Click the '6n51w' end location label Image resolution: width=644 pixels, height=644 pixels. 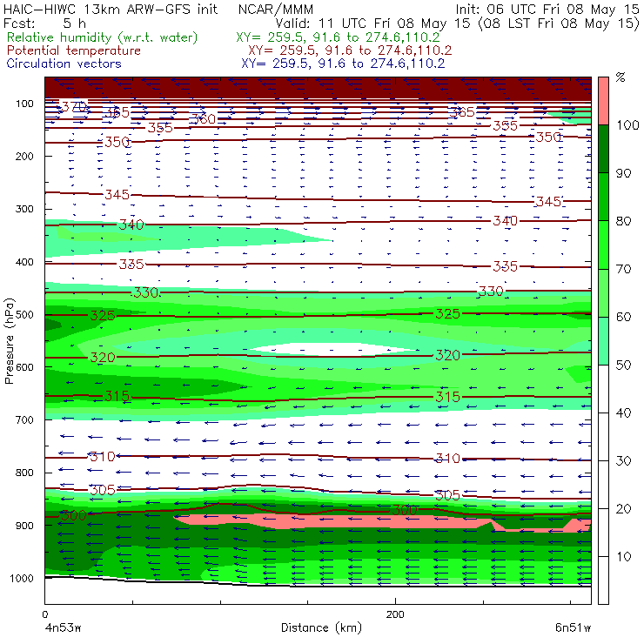coord(573,627)
